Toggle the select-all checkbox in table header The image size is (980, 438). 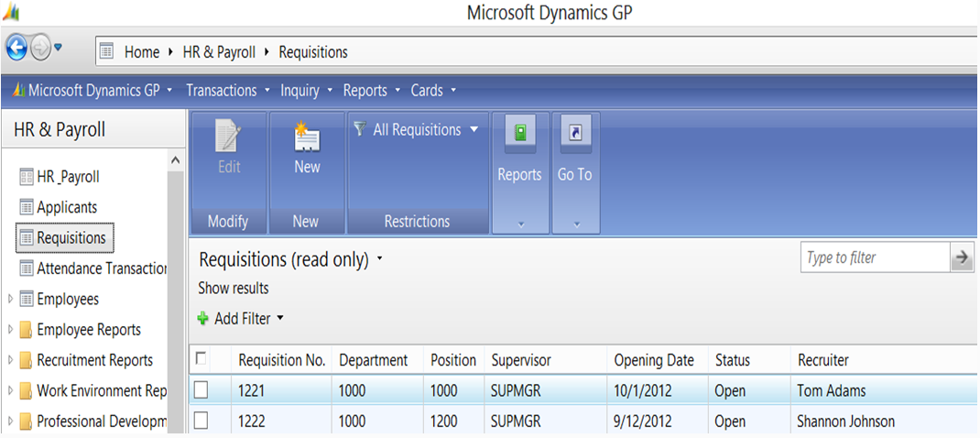(201, 358)
